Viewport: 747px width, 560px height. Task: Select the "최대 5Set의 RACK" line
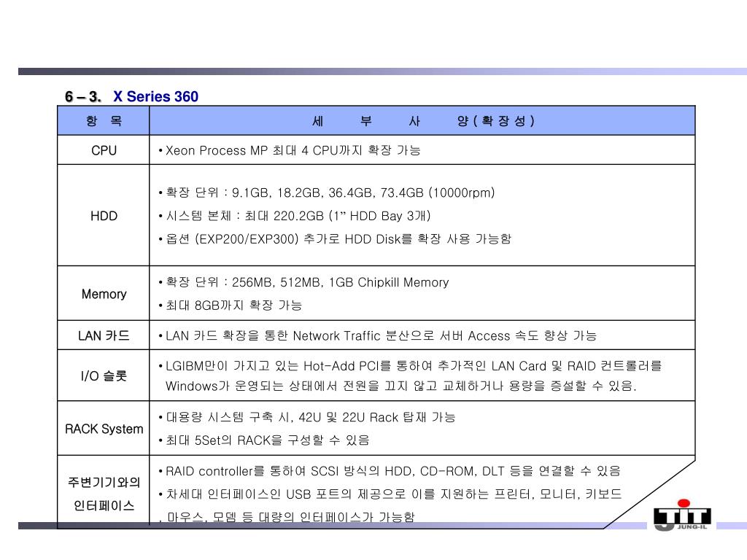click(x=264, y=440)
